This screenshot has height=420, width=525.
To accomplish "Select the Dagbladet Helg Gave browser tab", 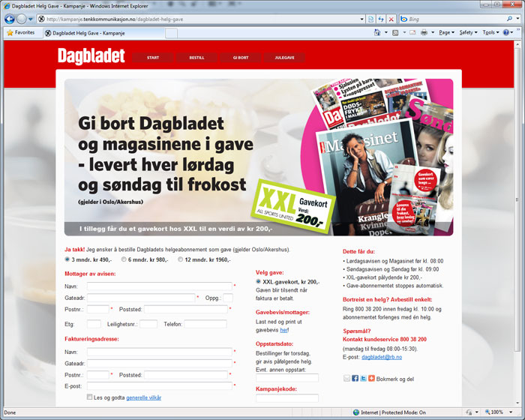I will 103,33.
